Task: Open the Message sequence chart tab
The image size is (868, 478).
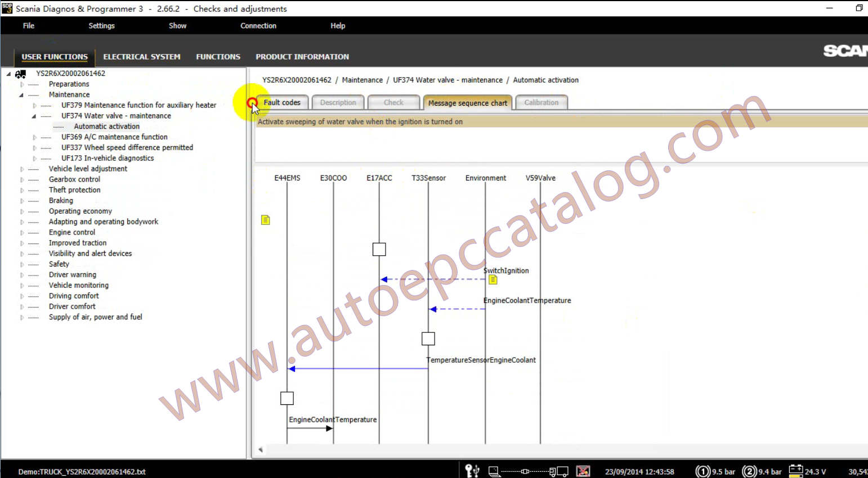Action: point(468,103)
